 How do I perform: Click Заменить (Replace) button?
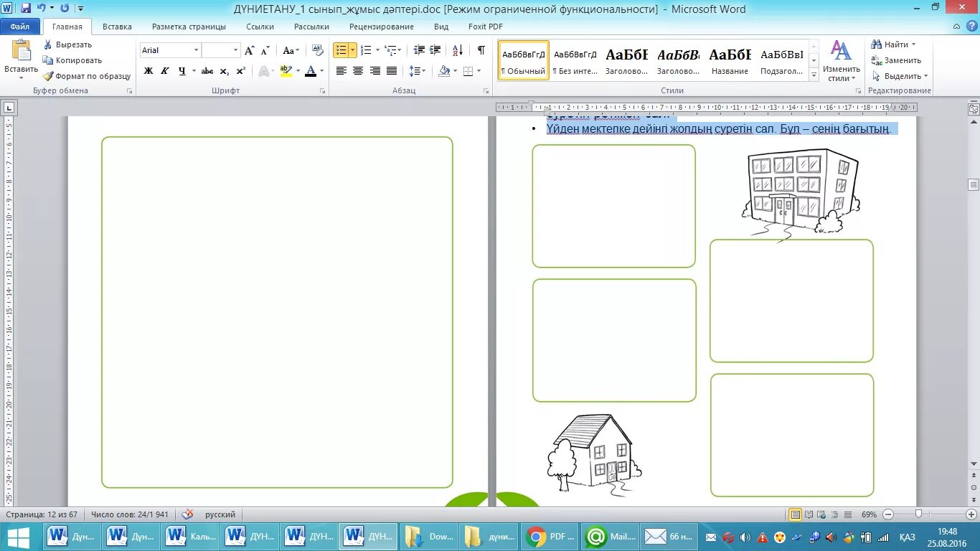[897, 60]
